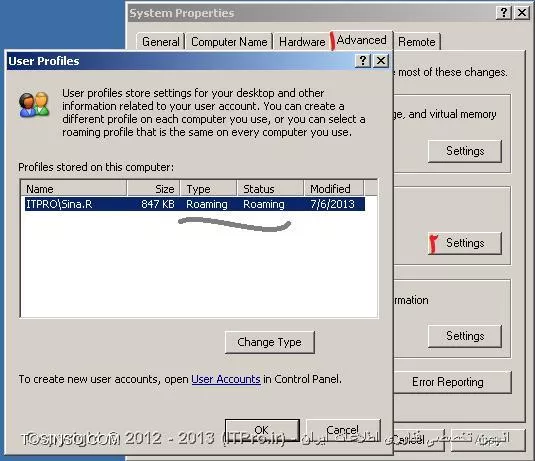Switch to the General tab
The width and height of the screenshot is (535, 461).
click(161, 42)
